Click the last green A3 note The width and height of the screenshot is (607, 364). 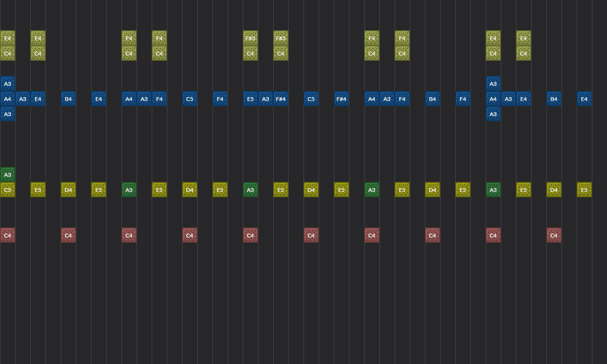click(493, 190)
